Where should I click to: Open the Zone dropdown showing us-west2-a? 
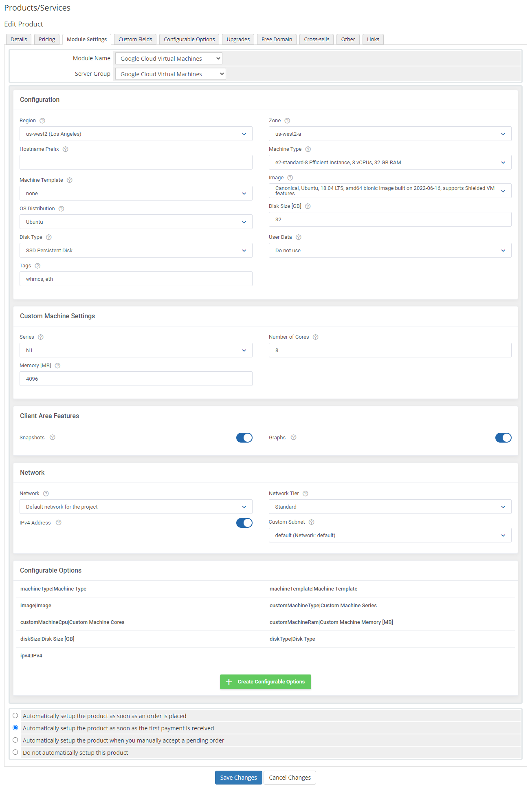[390, 134]
